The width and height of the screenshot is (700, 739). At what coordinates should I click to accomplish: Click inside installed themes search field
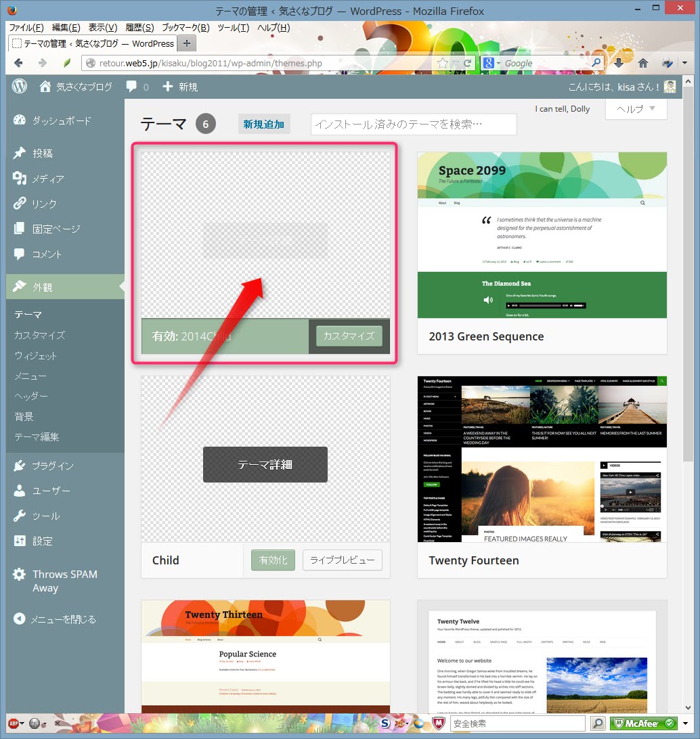click(x=414, y=124)
